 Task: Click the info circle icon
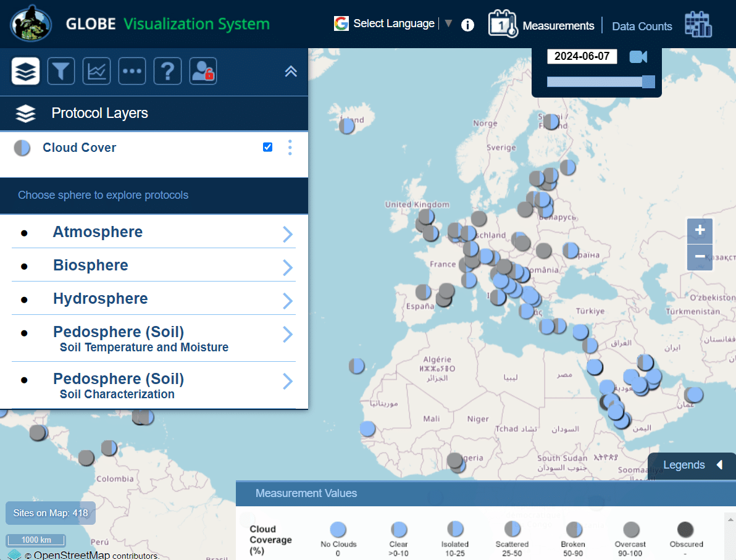467,25
